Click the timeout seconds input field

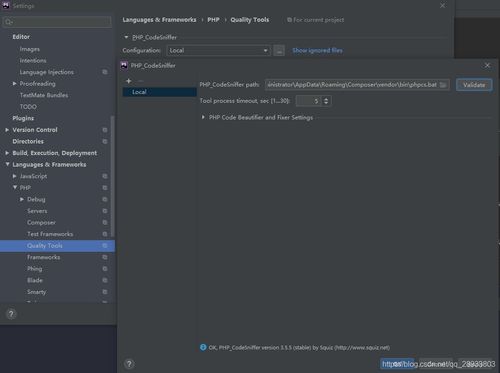pyautogui.click(x=309, y=101)
